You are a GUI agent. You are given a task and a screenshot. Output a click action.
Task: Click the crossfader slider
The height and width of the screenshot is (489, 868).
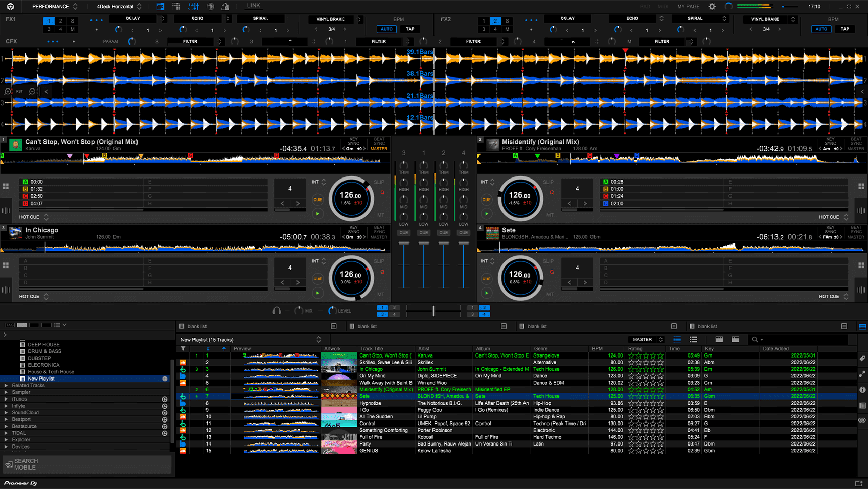[433, 310]
